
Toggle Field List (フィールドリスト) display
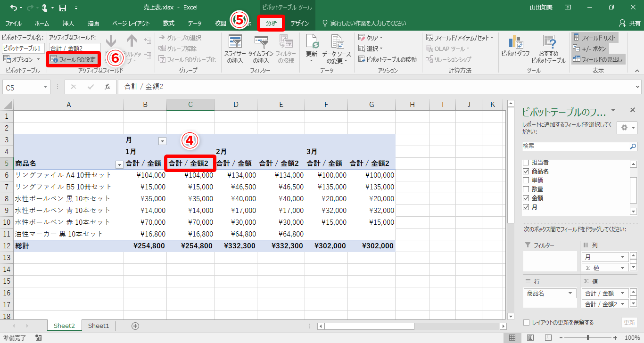[x=594, y=38]
